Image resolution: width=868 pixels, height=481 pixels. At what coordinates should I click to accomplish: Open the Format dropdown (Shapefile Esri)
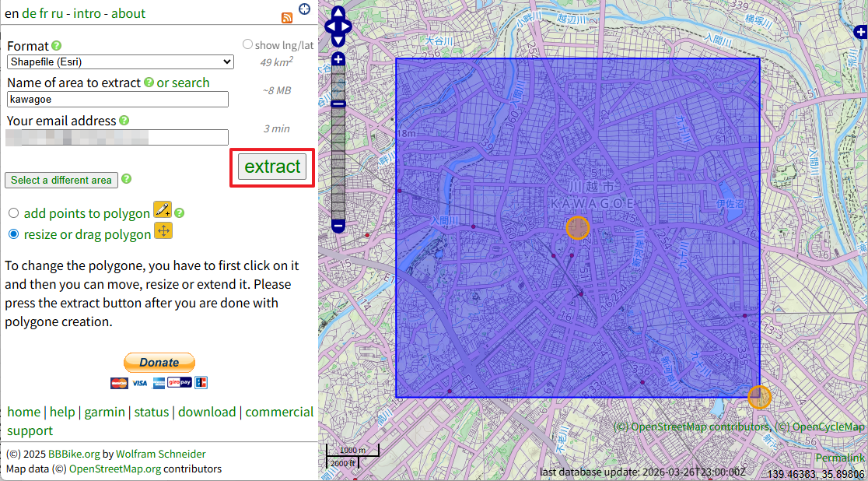[x=121, y=62]
